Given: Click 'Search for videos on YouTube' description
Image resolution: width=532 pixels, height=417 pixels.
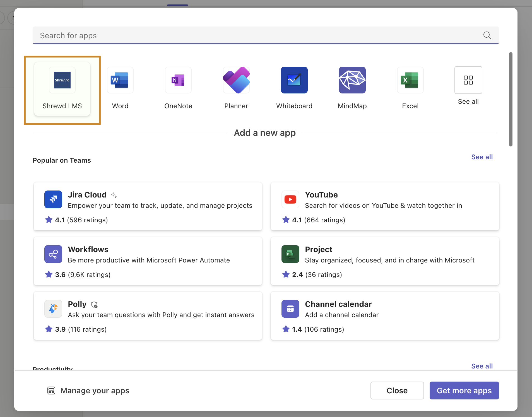Looking at the screenshot, I should click(383, 205).
